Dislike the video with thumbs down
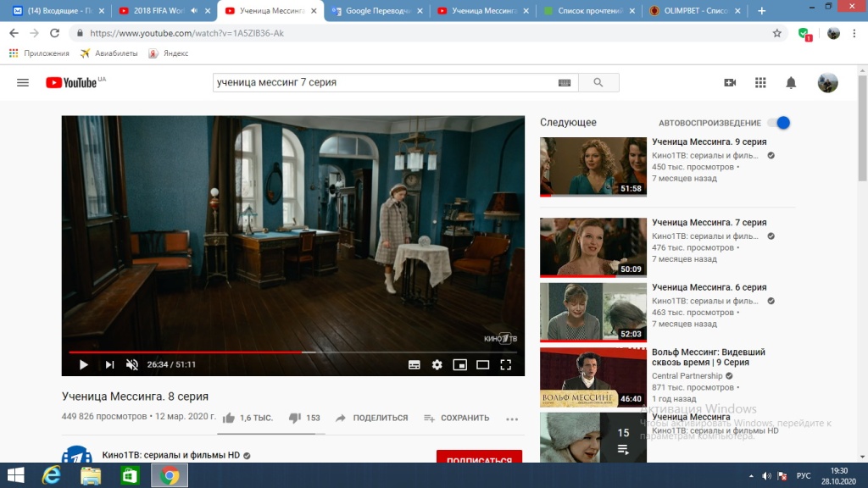 pos(295,418)
